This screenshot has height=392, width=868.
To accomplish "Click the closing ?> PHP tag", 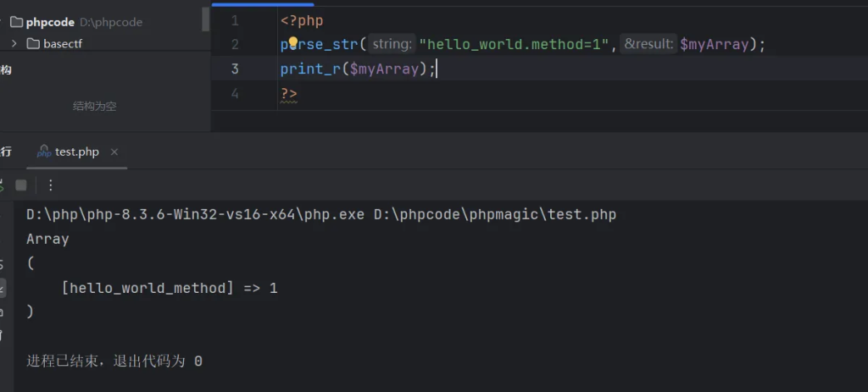I will pos(289,93).
